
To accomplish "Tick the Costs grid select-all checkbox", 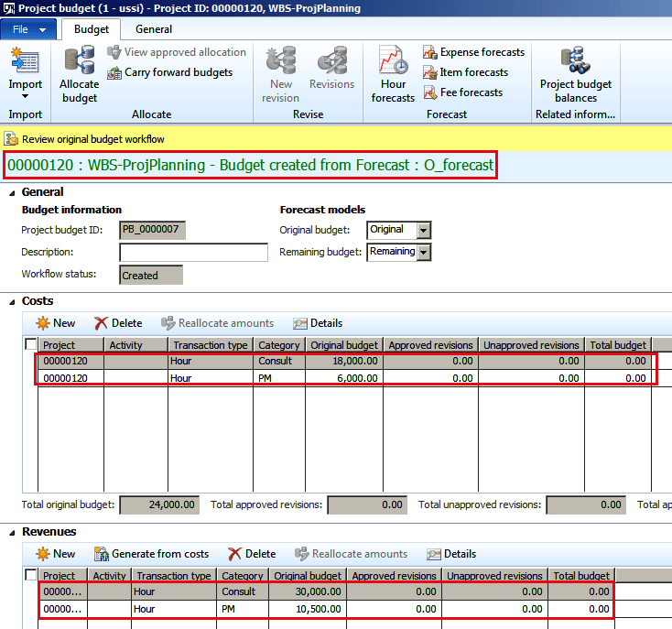I will click(31, 345).
